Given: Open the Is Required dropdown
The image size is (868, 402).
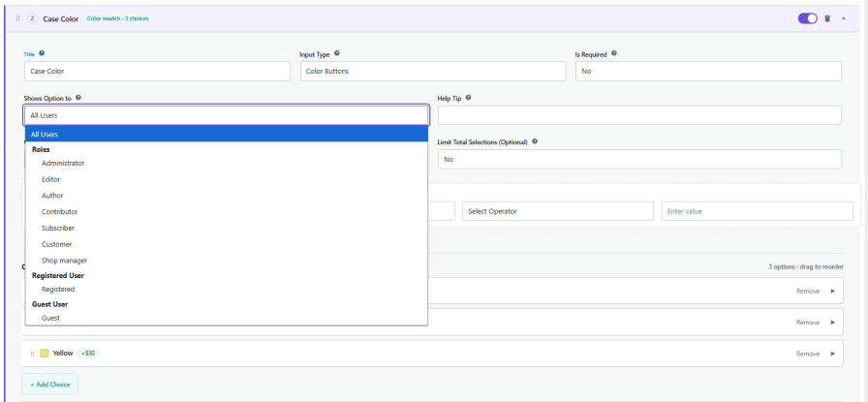Looking at the screenshot, I should [708, 72].
